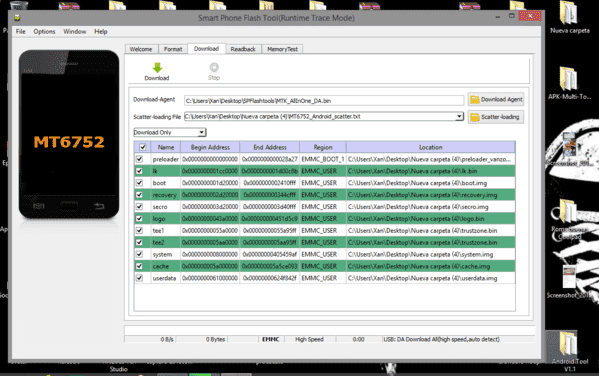Uncheck the tee1 partition checkbox
The height and width of the screenshot is (376, 599).
(x=139, y=230)
